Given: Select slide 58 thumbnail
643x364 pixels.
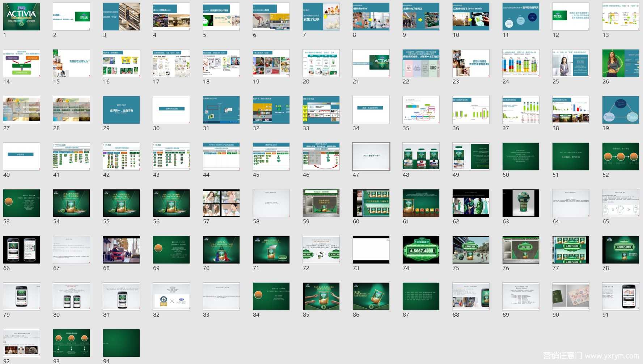Looking at the screenshot, I should (x=271, y=203).
